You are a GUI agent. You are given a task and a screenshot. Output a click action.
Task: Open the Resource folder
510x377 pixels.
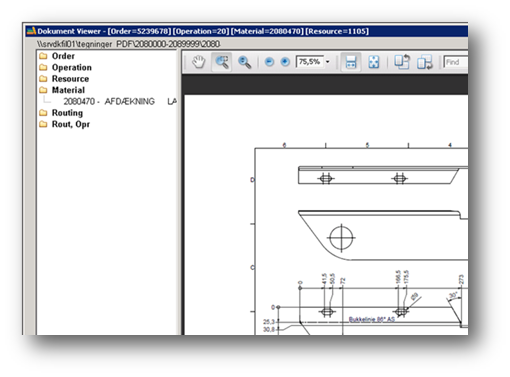70,79
